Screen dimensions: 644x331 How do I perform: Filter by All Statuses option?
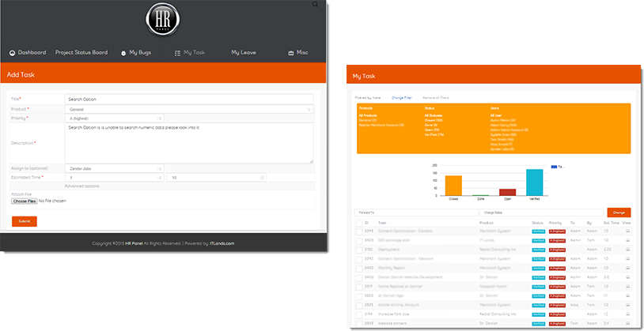click(x=434, y=115)
